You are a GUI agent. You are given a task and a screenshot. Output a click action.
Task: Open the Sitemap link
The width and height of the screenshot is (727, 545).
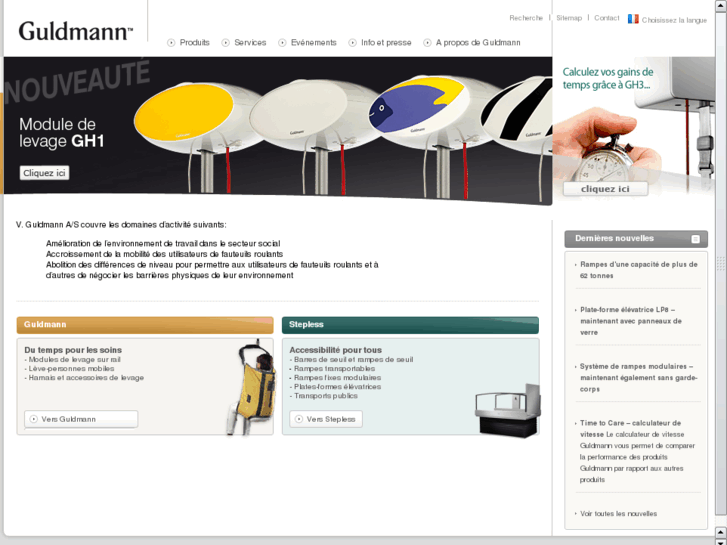569,18
